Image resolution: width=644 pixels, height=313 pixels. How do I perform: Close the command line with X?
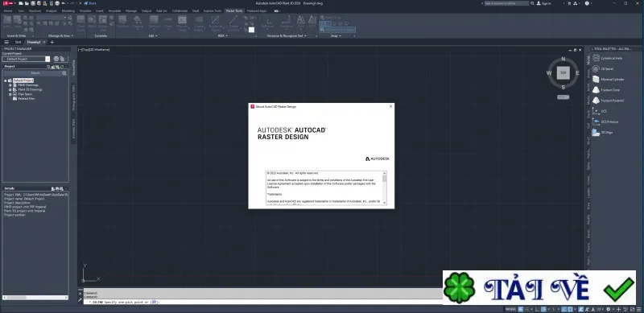[80, 293]
